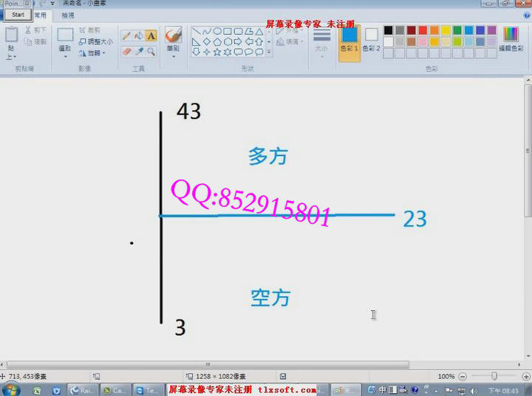Switch to the View (檢視) ribbon tab
Image resolution: width=532 pixels, height=396 pixels.
pyautogui.click(x=67, y=15)
